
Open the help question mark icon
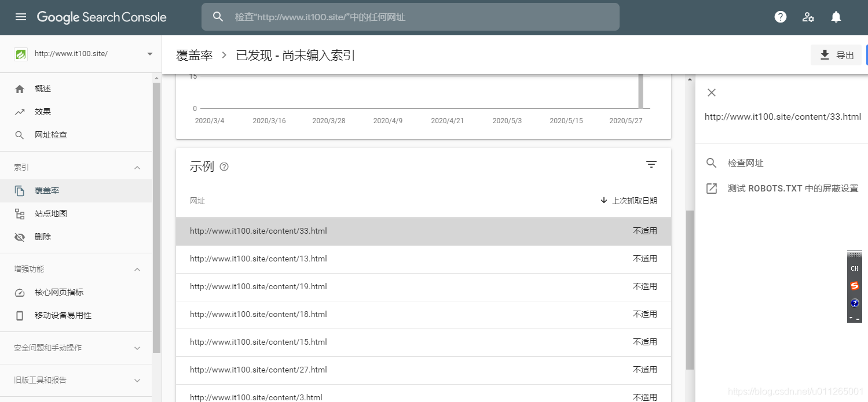click(781, 17)
